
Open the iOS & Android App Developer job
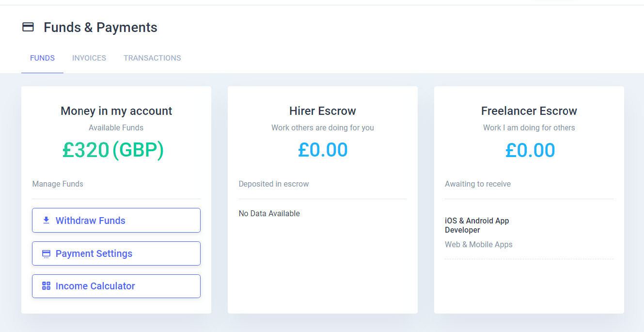pyautogui.click(x=477, y=225)
